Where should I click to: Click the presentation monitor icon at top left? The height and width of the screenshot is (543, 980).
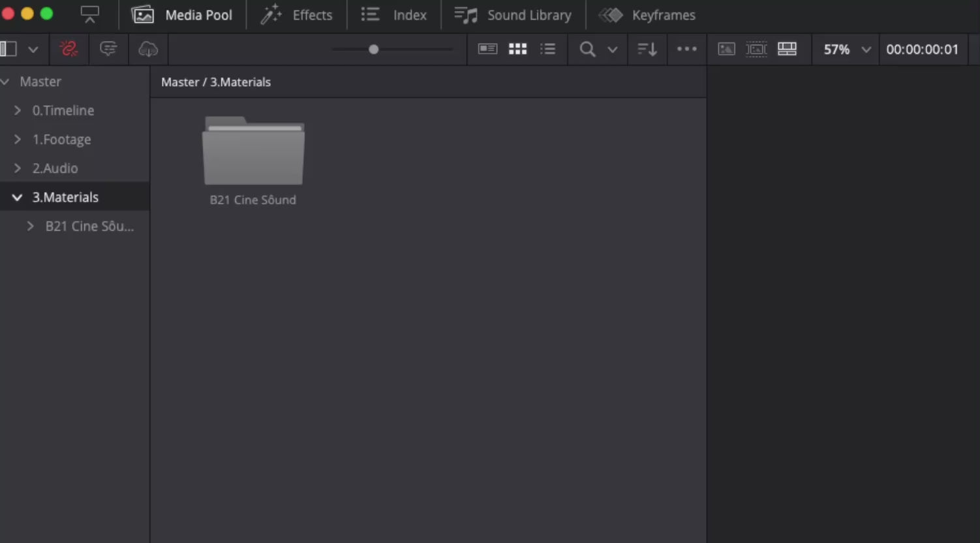(x=89, y=14)
